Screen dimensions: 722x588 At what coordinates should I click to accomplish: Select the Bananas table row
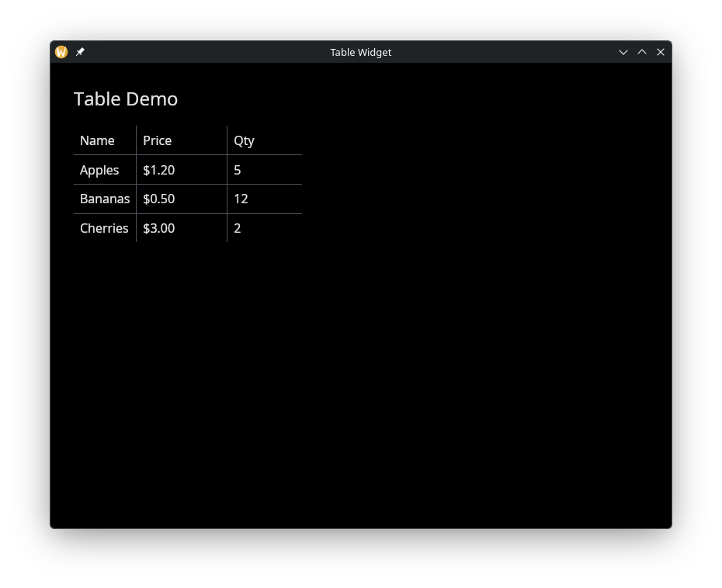coord(105,199)
